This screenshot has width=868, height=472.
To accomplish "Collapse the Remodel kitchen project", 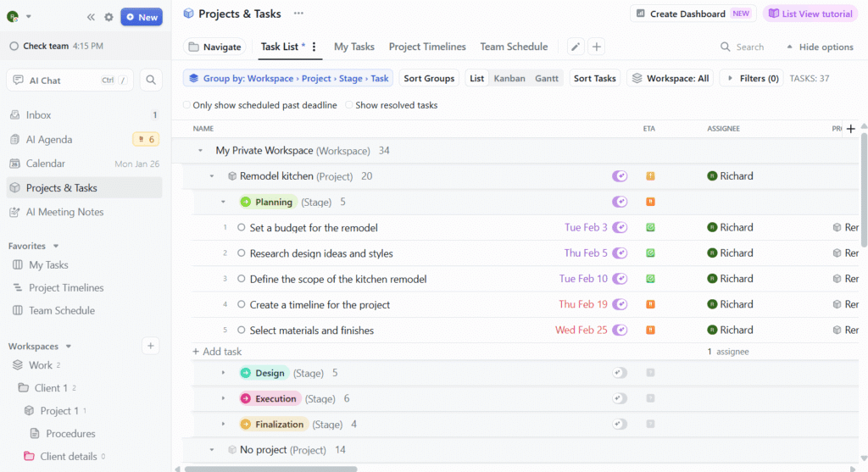I will click(x=211, y=176).
